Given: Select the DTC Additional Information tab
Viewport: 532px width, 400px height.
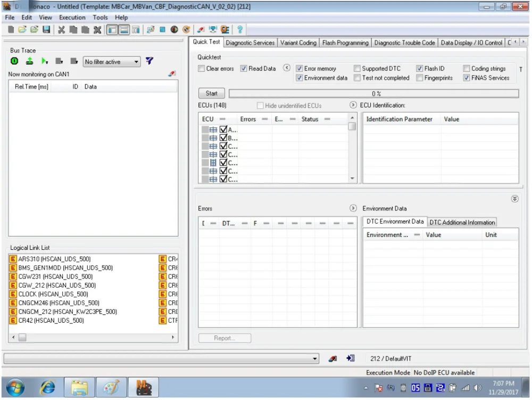Looking at the screenshot, I should 462,222.
